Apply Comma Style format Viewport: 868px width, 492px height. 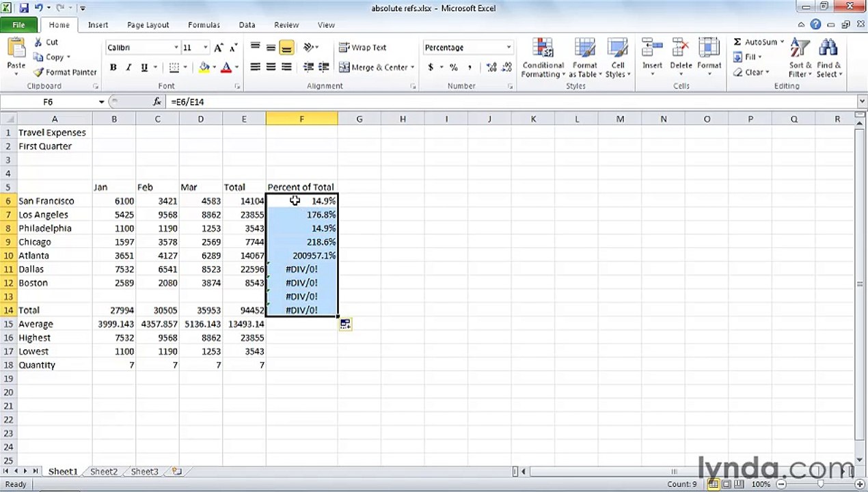pyautogui.click(x=470, y=68)
